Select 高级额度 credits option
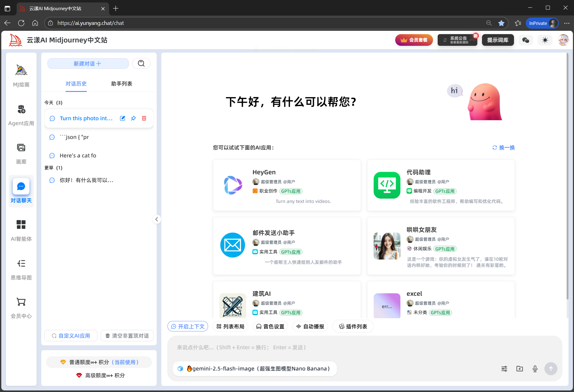The width and height of the screenshot is (574, 392). [x=100, y=375]
